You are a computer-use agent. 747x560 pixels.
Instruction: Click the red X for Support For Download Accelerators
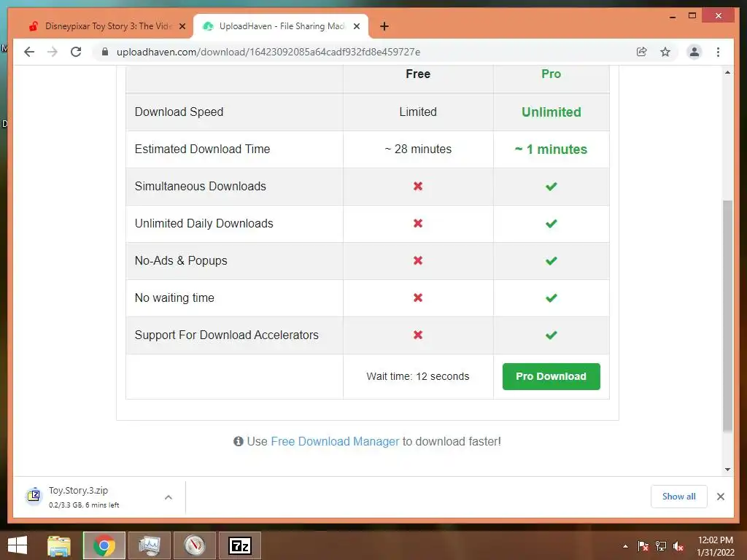(418, 335)
